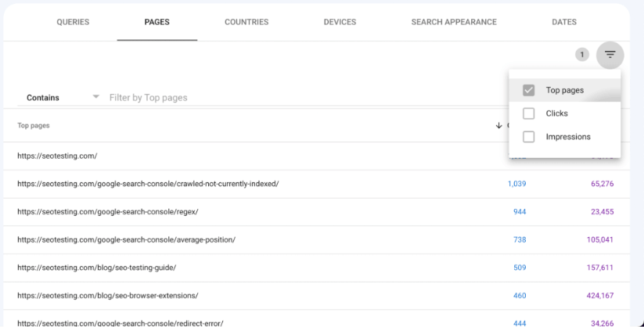Click the descending sort arrow in header

[x=498, y=125]
